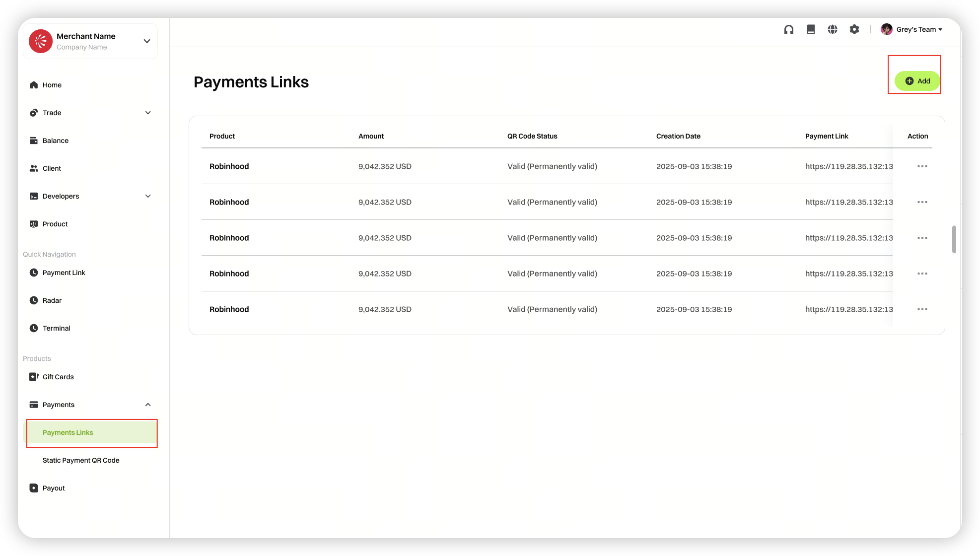Open action menu for first Robinhood row
980x556 pixels.
tap(922, 166)
